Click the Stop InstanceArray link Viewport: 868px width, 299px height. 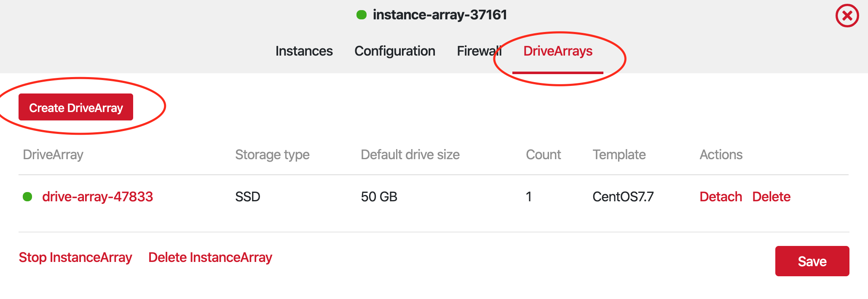[75, 257]
